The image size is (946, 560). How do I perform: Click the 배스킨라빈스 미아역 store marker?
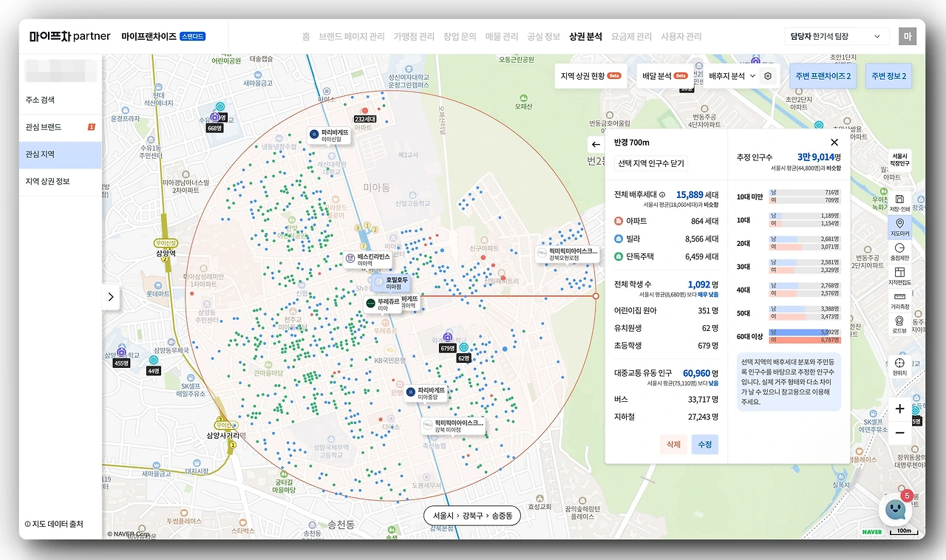[x=368, y=259]
